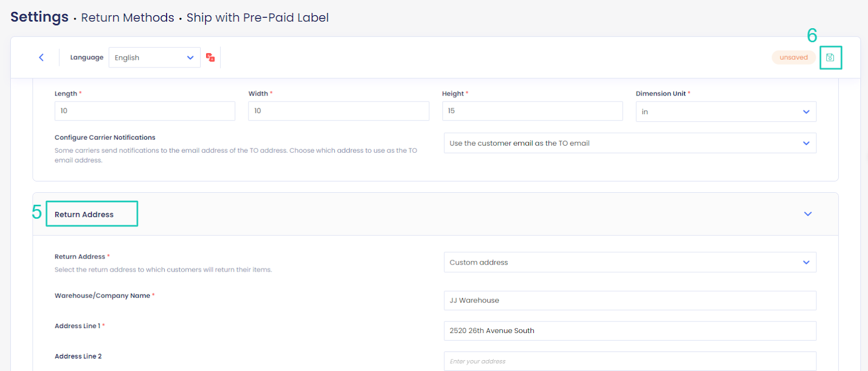868x371 pixels.
Task: Collapse the Return Address section chevron
Action: 808,214
